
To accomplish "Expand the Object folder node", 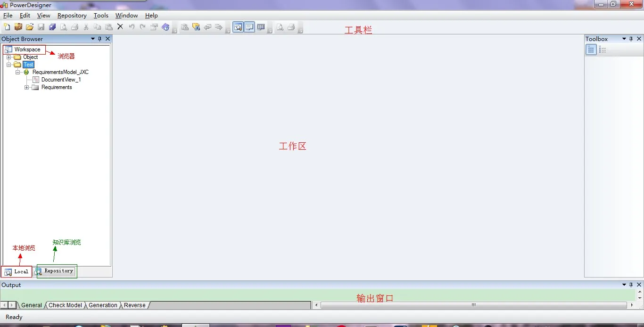I will 8,57.
